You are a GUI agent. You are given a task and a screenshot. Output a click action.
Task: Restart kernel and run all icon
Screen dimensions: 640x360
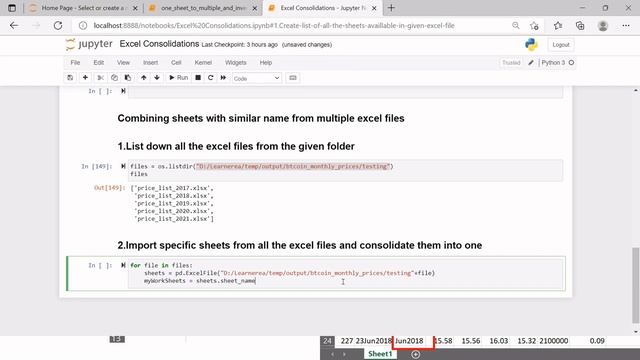(x=223, y=78)
